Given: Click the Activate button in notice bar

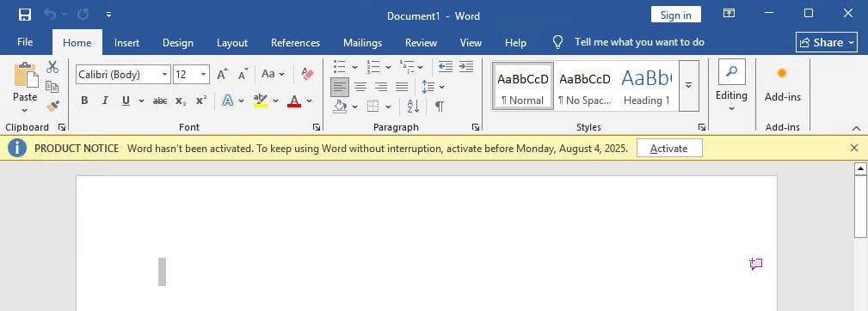Looking at the screenshot, I should 669,148.
